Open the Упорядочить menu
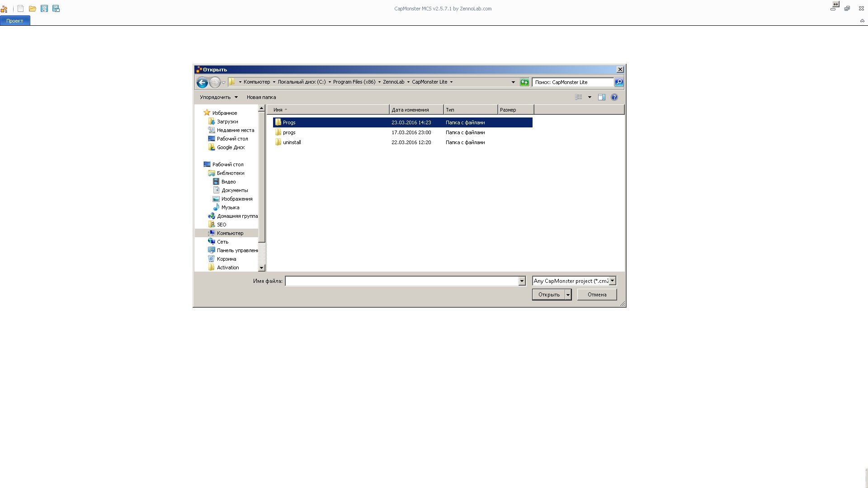The width and height of the screenshot is (868, 488). 219,97
